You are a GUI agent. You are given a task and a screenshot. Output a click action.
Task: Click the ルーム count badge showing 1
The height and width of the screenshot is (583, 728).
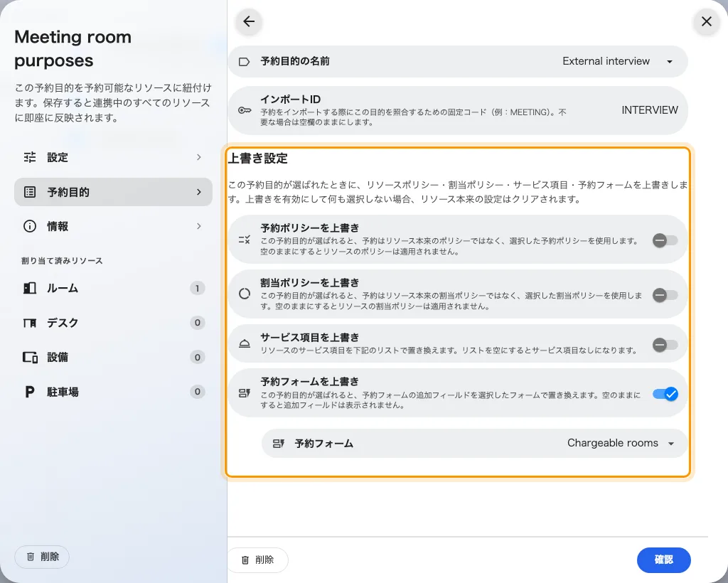(198, 288)
